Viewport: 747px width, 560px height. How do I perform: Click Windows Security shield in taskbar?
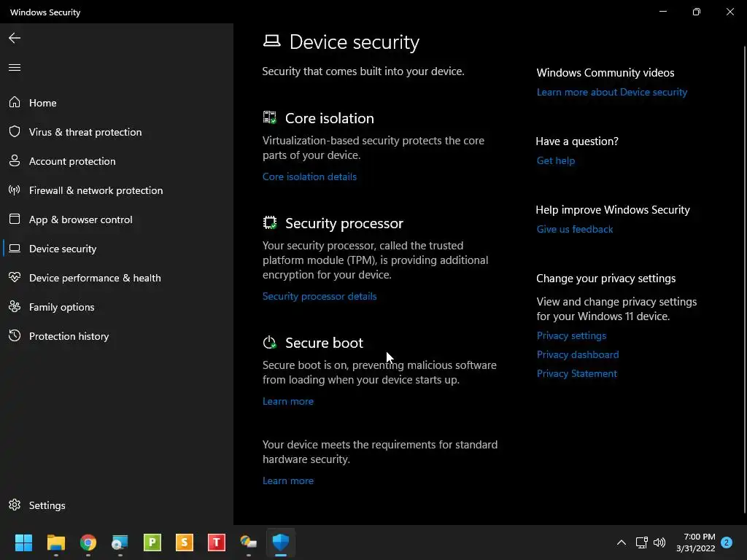(x=281, y=542)
